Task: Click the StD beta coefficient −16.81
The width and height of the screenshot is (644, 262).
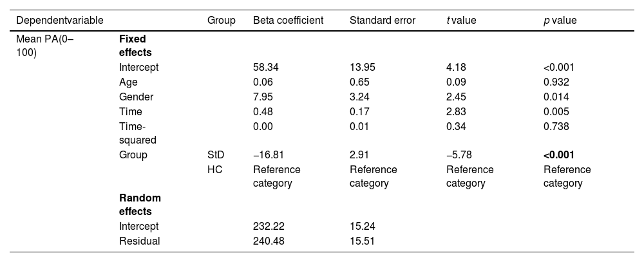Action: (x=268, y=155)
